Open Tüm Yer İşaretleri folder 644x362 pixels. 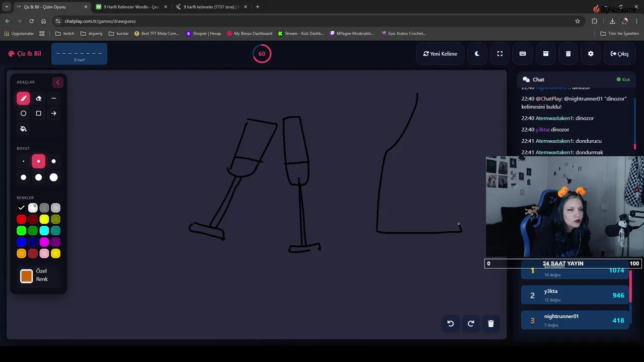click(620, 34)
